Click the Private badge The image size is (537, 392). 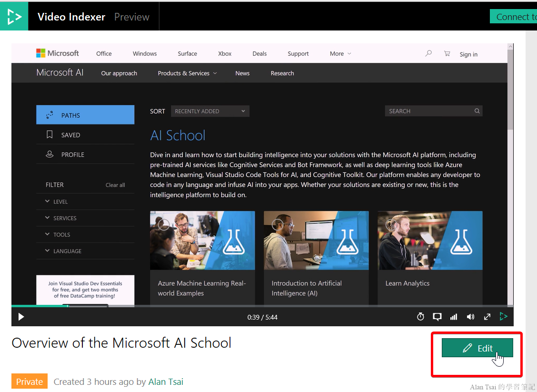point(30,382)
